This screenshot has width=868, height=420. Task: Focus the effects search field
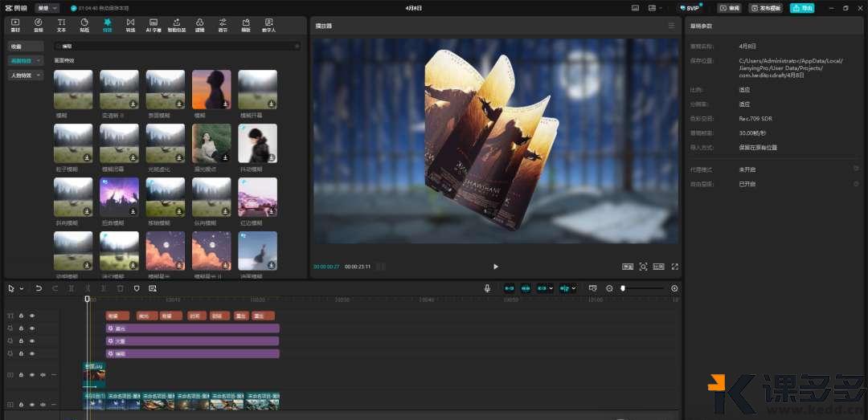pos(177,47)
